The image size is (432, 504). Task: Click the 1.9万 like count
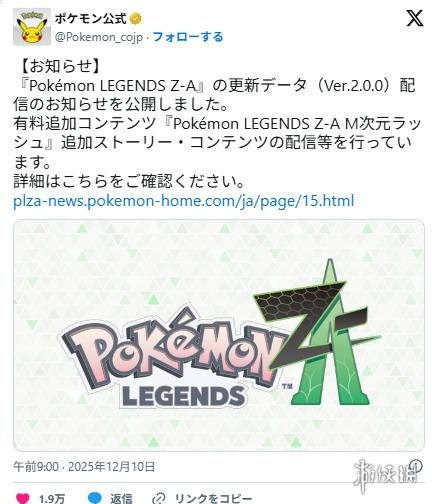(52, 499)
